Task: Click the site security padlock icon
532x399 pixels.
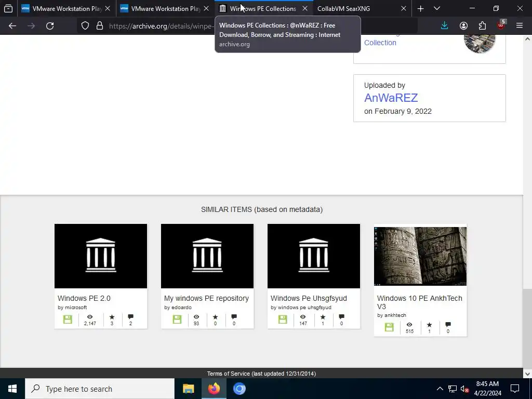Action: [99, 26]
